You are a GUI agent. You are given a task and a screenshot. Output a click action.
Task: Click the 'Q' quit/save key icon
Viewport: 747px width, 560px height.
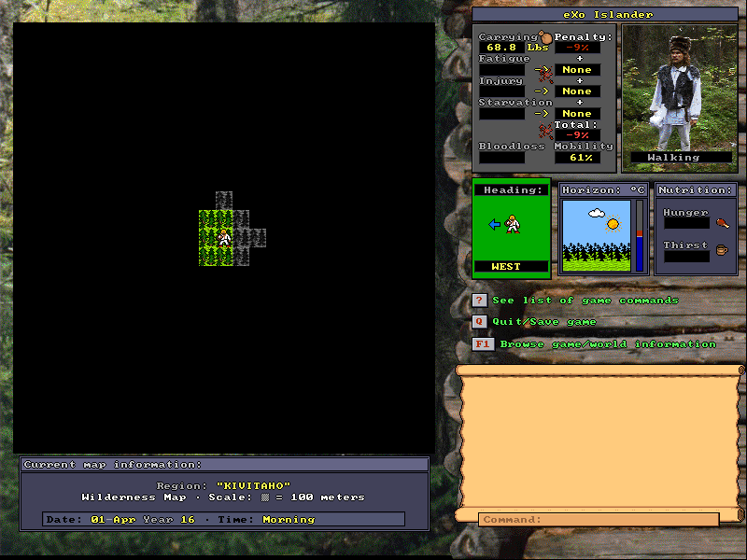479,321
